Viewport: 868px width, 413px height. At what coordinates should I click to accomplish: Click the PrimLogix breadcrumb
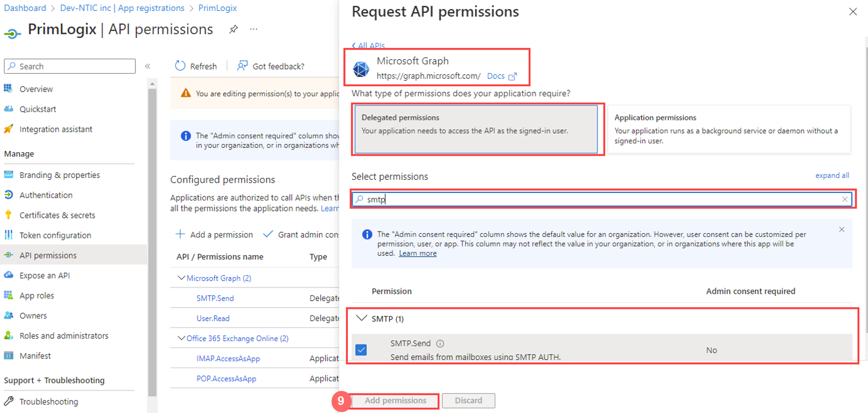(217, 8)
